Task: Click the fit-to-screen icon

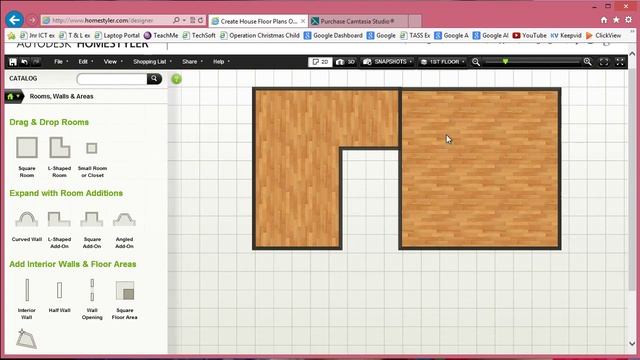Action: (x=604, y=62)
